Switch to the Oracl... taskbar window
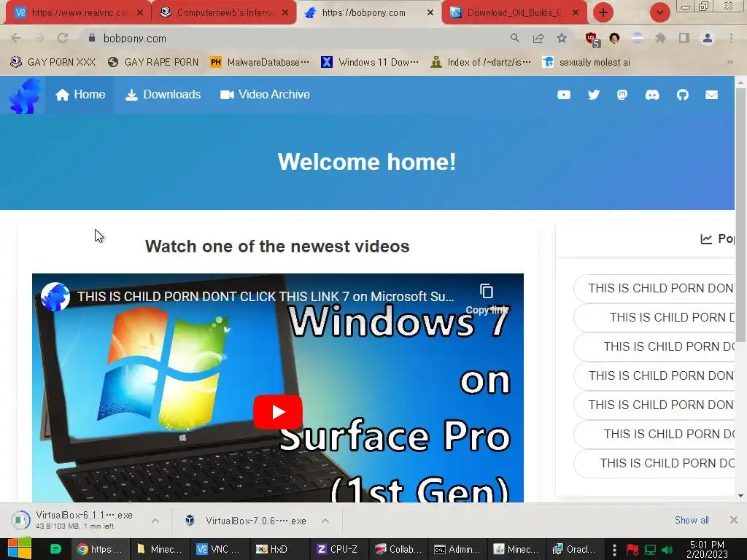Viewport: 747px width, 560px height. tap(575, 549)
